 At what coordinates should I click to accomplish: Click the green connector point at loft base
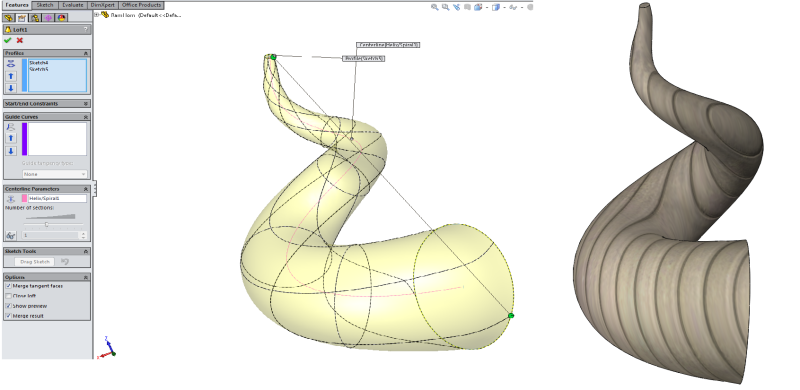(x=511, y=316)
